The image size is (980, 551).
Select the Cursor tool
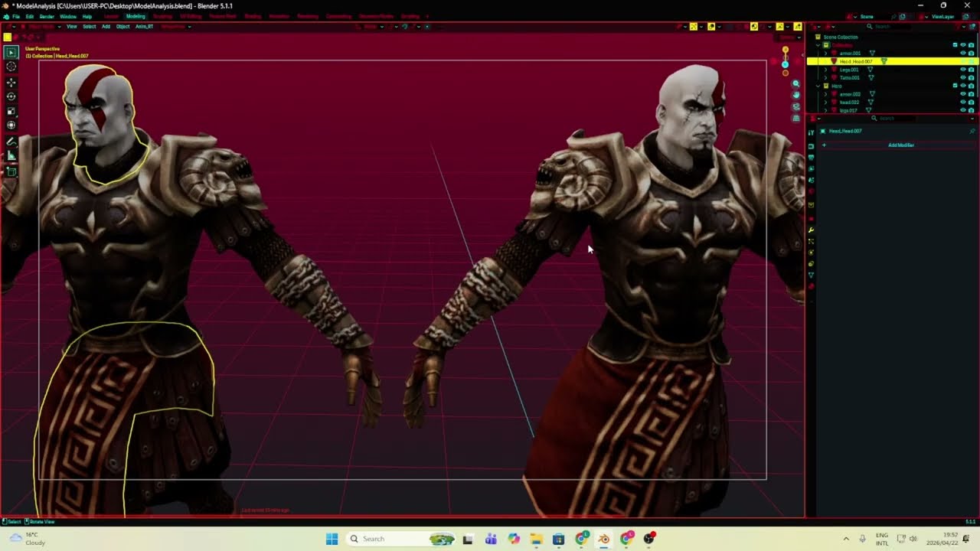[11, 67]
